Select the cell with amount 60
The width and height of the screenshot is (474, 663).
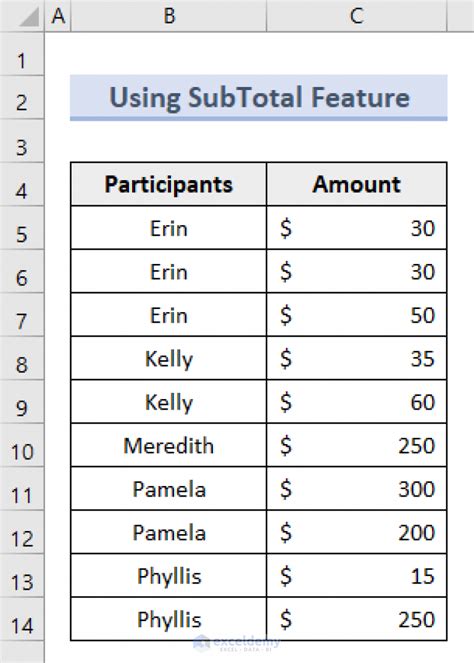click(x=356, y=402)
